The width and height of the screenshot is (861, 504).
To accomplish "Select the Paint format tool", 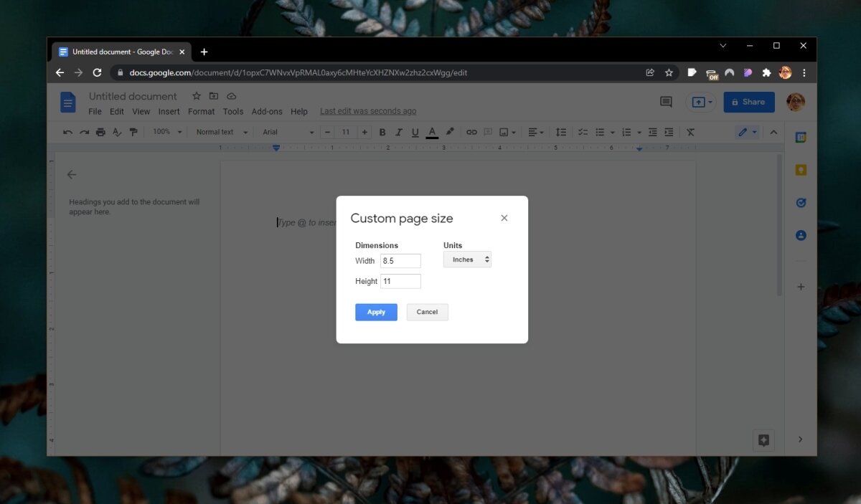I will [x=133, y=132].
